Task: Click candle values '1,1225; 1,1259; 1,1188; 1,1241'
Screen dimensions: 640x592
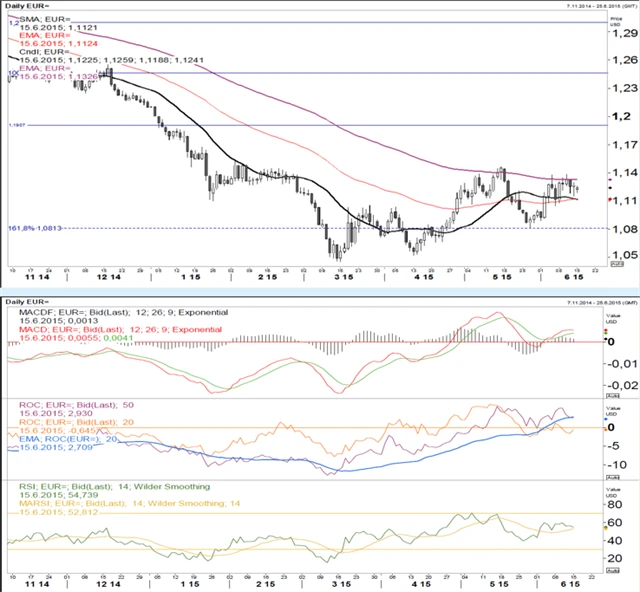Action: pos(137,60)
